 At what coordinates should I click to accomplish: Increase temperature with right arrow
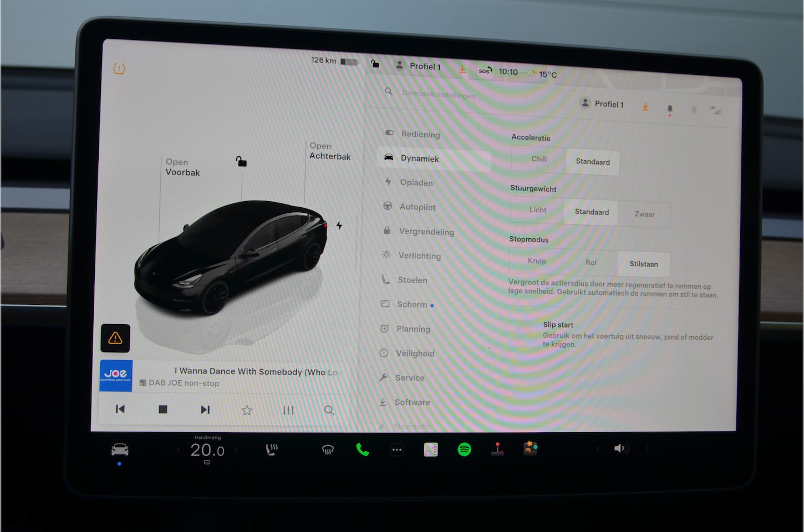(236, 449)
